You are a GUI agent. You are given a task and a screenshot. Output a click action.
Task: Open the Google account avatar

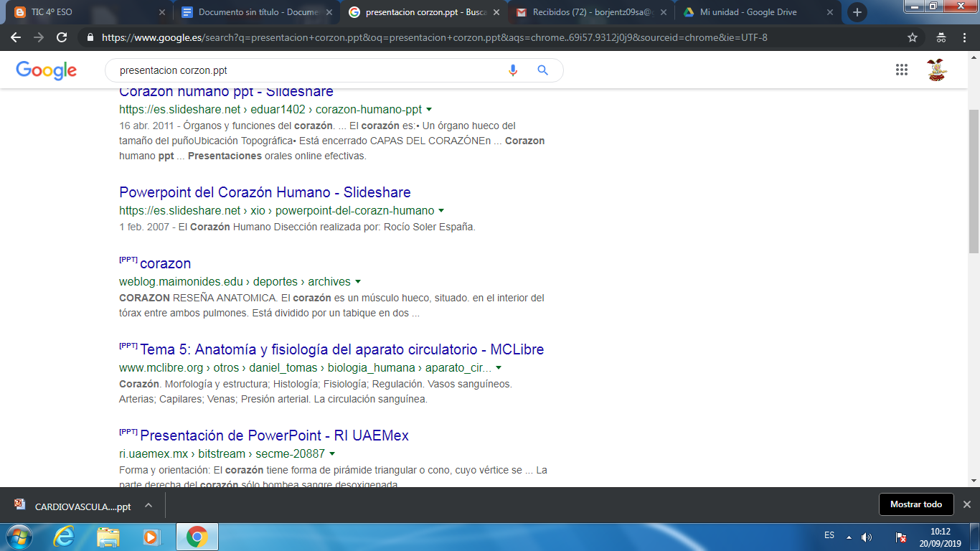[x=937, y=70]
